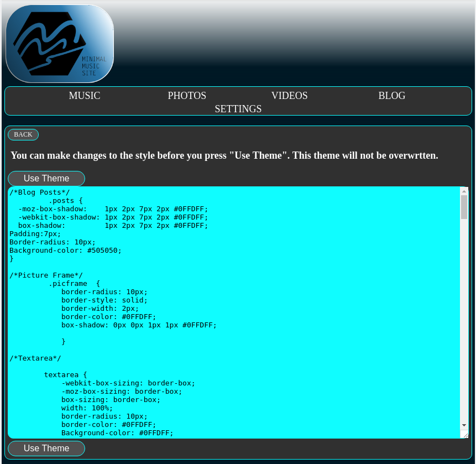Go to the VIDEOS section
This screenshot has width=476, height=464.
(x=289, y=96)
